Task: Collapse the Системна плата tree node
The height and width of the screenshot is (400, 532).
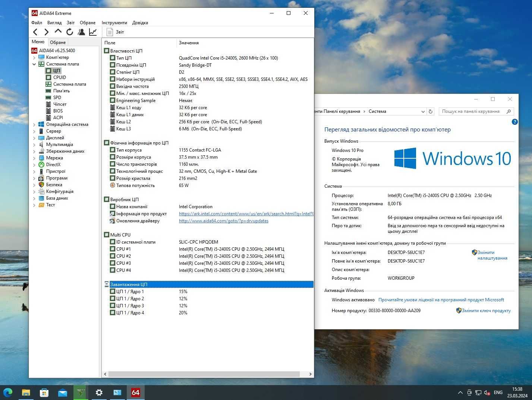Action: pos(34,64)
